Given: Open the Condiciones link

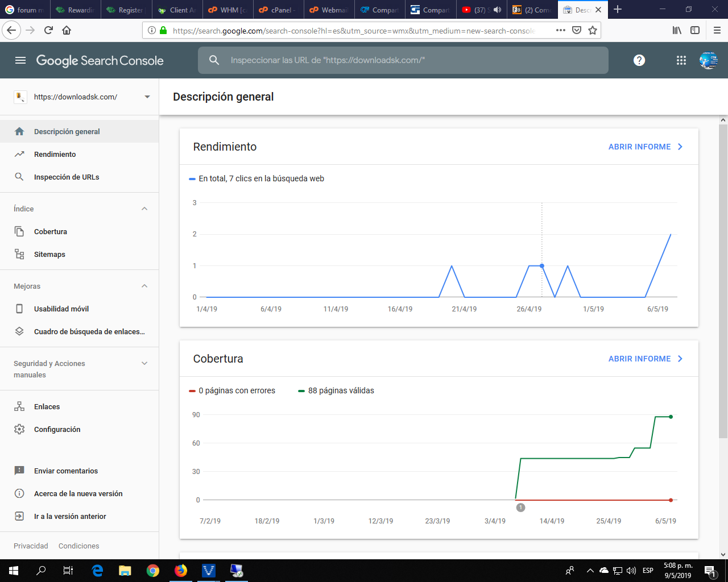Looking at the screenshot, I should [78, 546].
